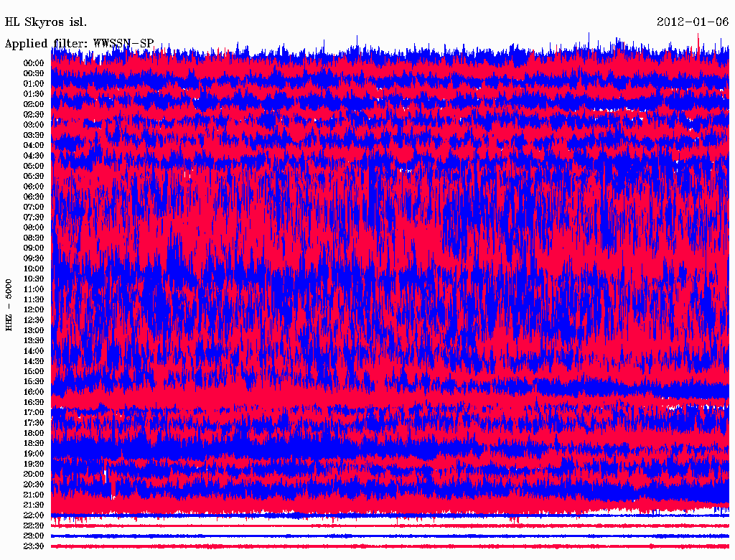Select the 03:00 time label
Image resolution: width=735 pixels, height=560 pixels.
pyautogui.click(x=34, y=125)
